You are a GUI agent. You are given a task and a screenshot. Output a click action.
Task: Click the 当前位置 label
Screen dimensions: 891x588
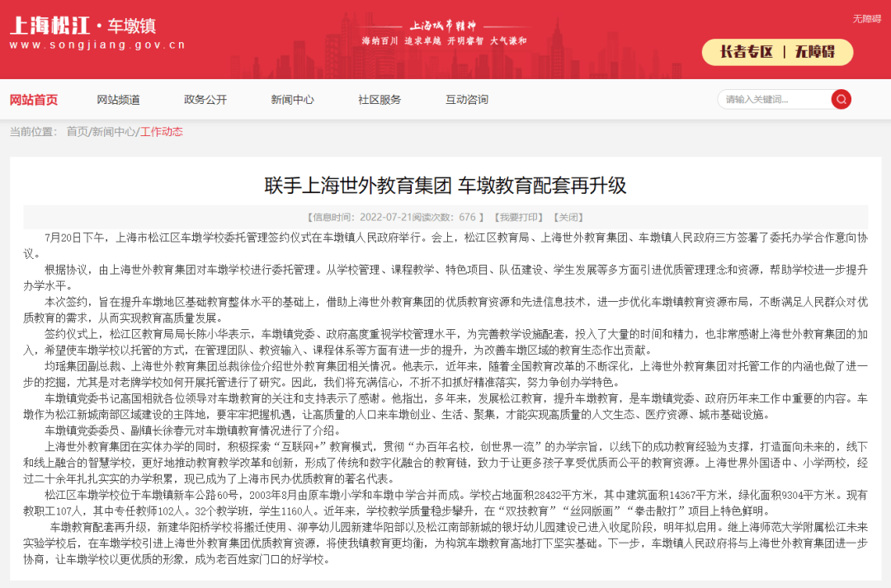click(34, 132)
